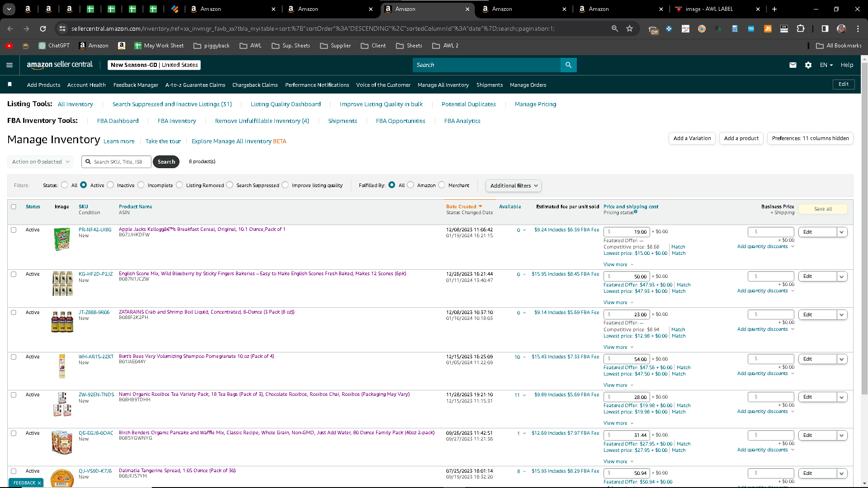Viewport: 868px width, 488px height.
Task: Open the settings gear in Seller Central
Action: coord(808,65)
